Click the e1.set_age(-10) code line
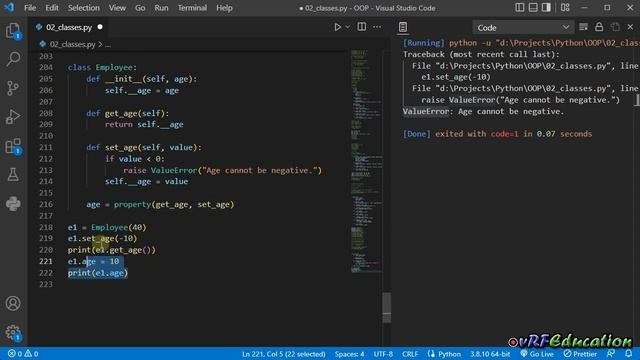This screenshot has height=360, width=640. coord(102,238)
